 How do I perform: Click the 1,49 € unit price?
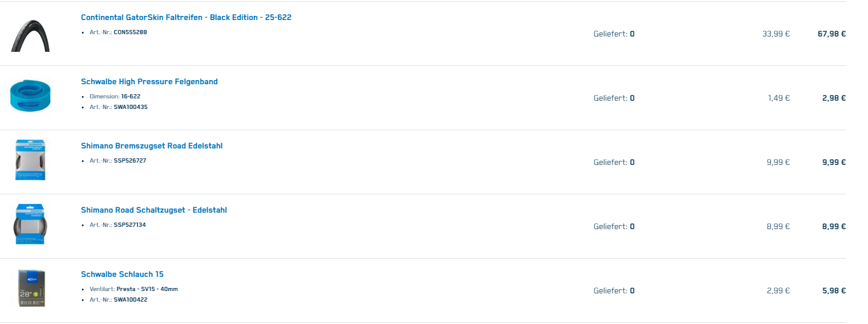[778, 98]
